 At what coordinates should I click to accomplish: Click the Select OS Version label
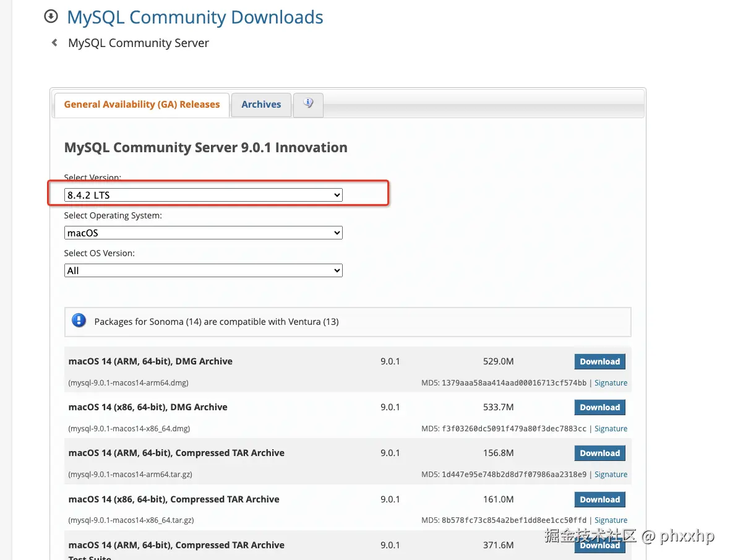click(100, 253)
